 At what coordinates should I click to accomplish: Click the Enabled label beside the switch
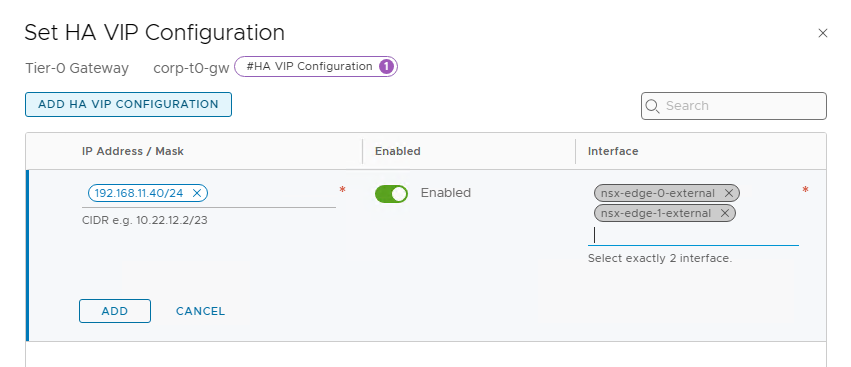(446, 193)
